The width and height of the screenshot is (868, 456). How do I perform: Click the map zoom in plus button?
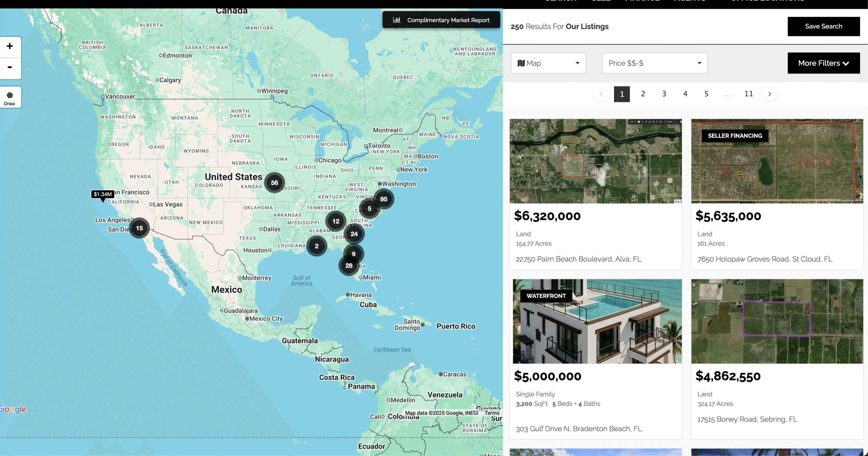tap(10, 46)
